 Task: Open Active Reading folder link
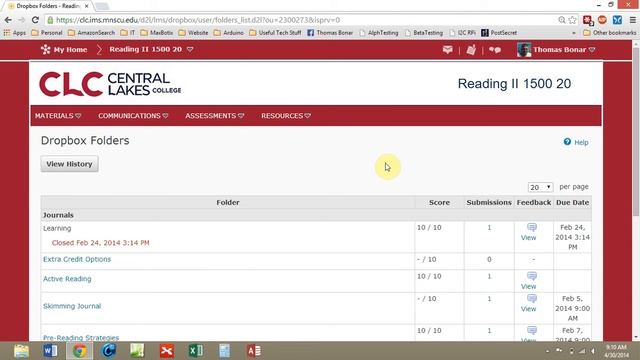click(x=67, y=279)
